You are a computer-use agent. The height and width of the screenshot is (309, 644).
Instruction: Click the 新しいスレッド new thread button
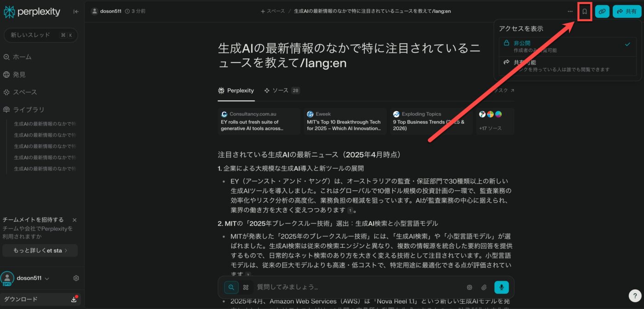tap(40, 35)
